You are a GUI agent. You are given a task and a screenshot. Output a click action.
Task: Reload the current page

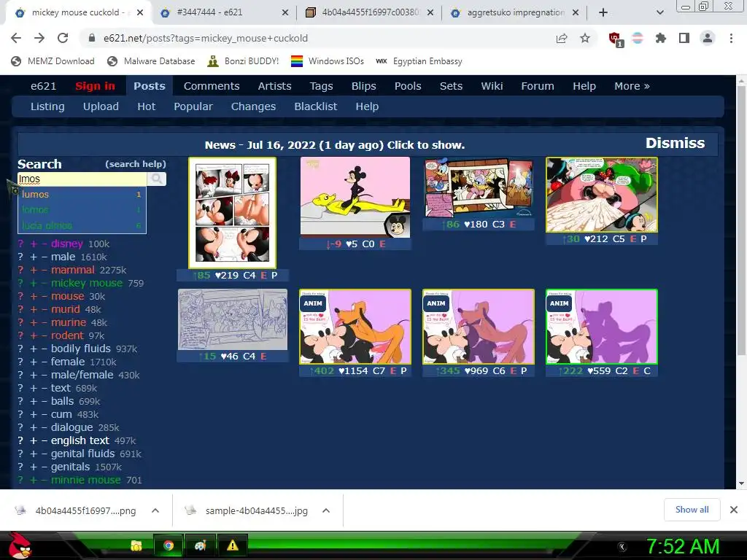point(63,38)
